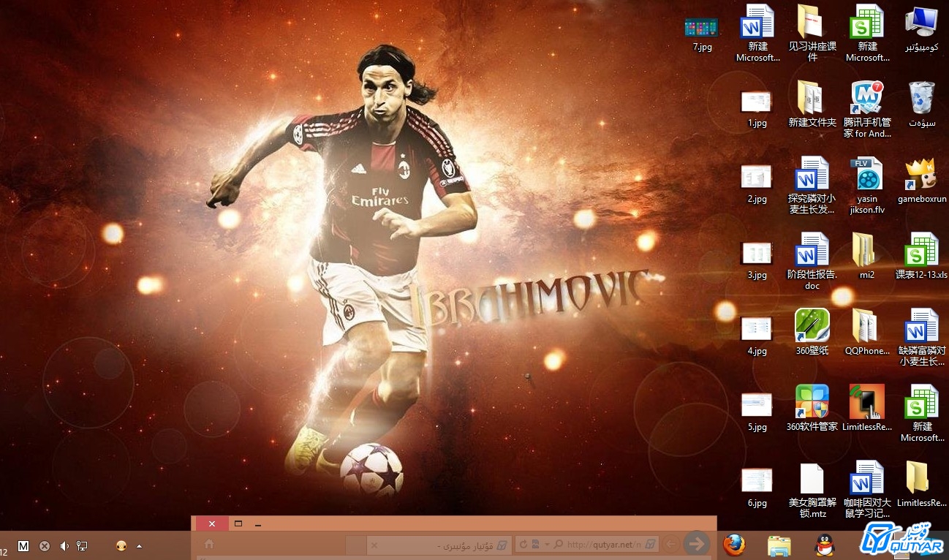Open the QQ penguin taskbar icon
This screenshot has width=949, height=560.
pos(824,545)
